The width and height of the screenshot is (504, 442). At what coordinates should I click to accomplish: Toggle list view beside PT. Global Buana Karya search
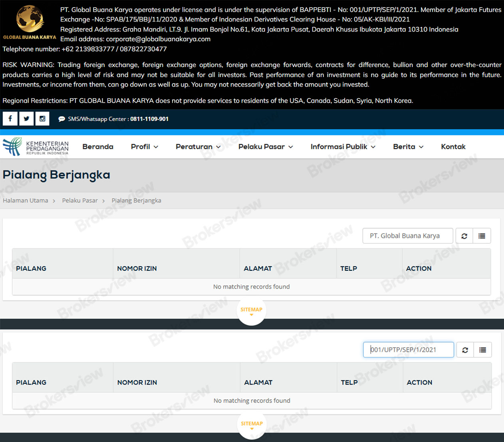[482, 236]
